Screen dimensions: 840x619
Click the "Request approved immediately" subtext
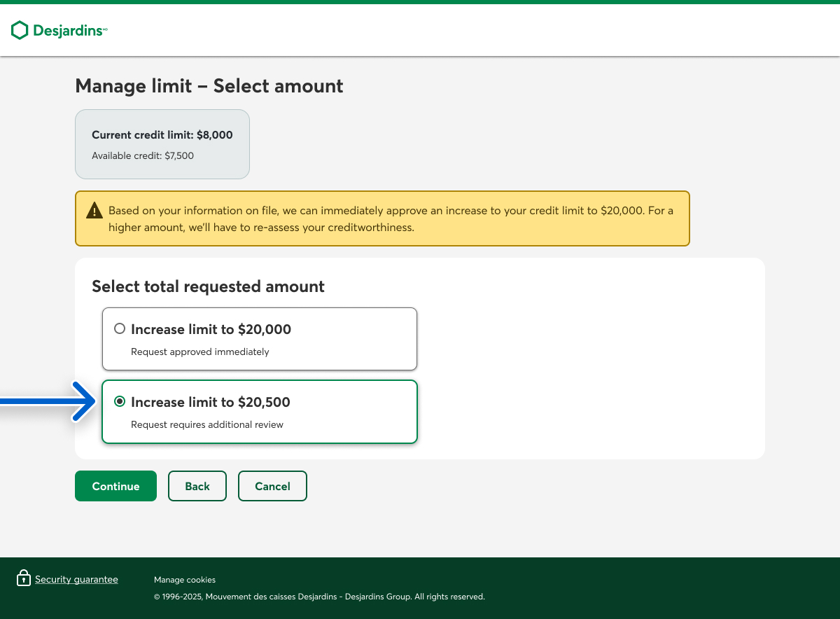tap(199, 352)
